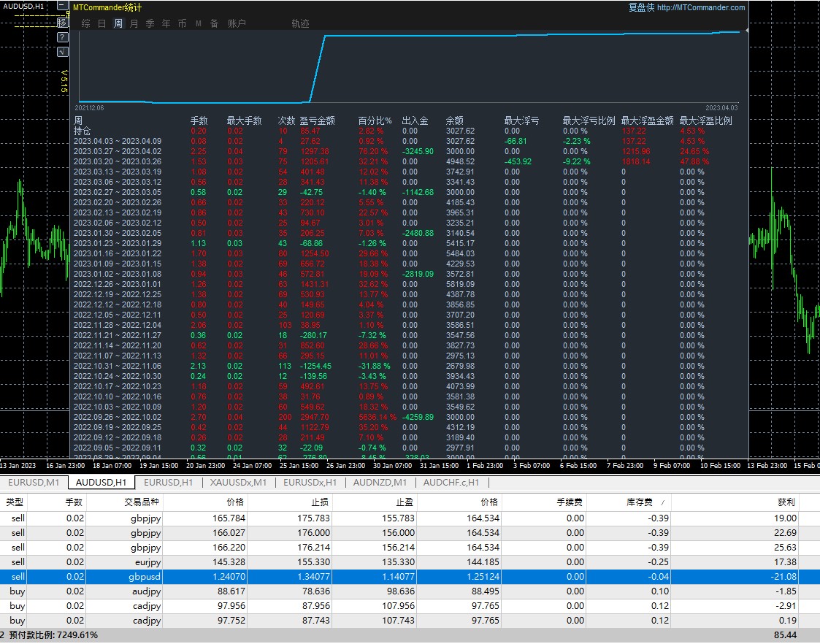Switch to '月' monthly statistics
Screen dimensions: 820x644
point(134,23)
